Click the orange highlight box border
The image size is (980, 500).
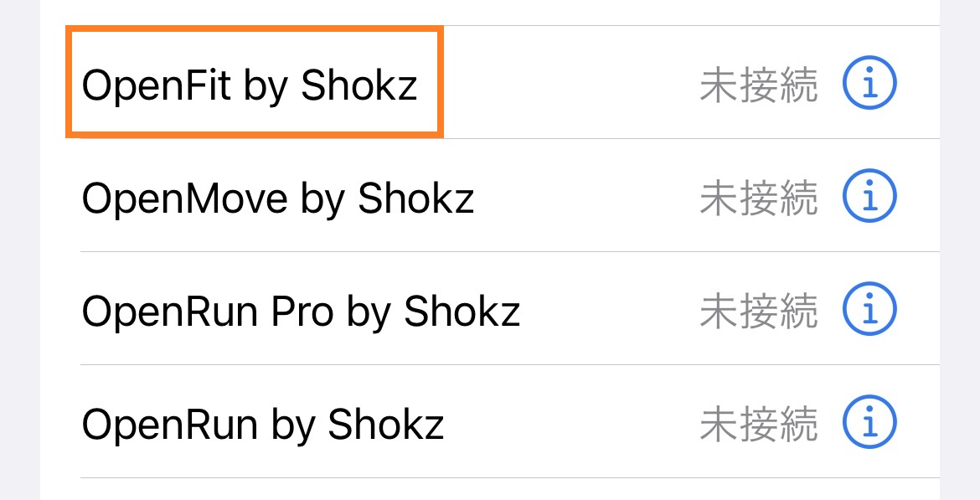[x=251, y=31]
